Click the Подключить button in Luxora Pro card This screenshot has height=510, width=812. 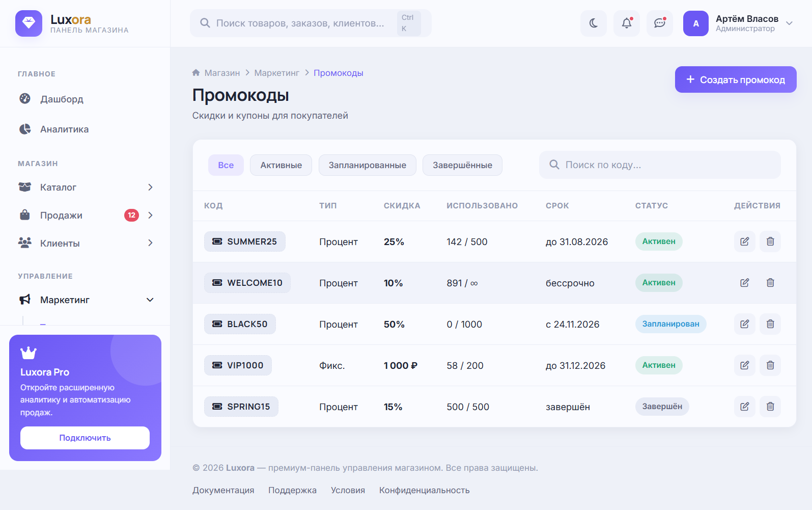click(85, 438)
